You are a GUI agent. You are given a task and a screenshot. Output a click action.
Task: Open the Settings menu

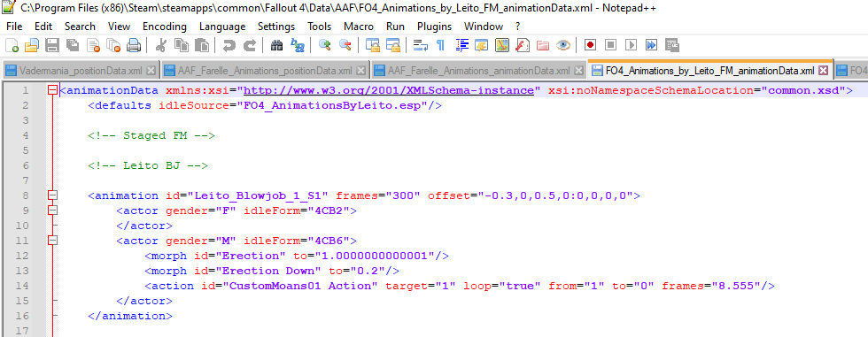click(x=276, y=27)
